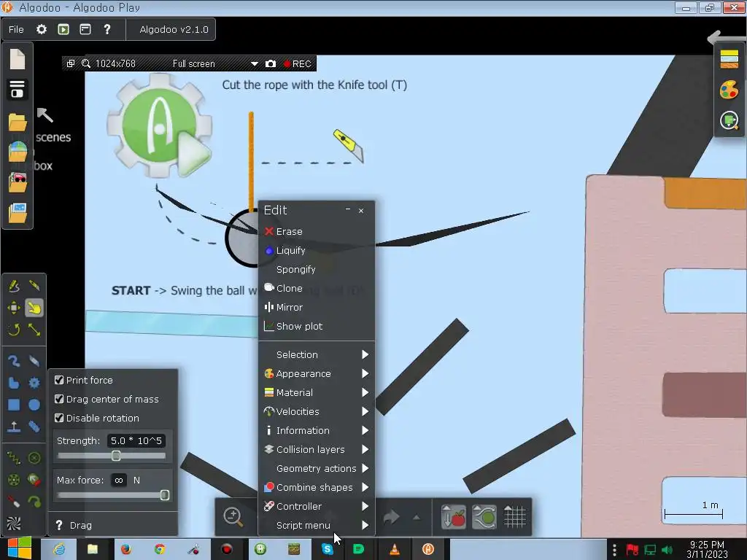
Task: Open the scenes folder icon
Action: point(18,122)
